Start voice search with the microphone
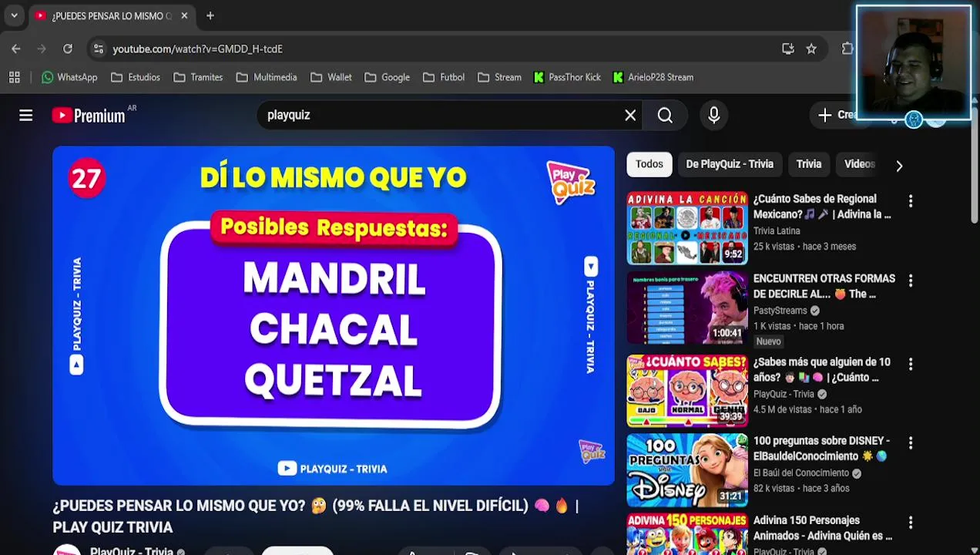This screenshot has width=980, height=555. (x=714, y=116)
